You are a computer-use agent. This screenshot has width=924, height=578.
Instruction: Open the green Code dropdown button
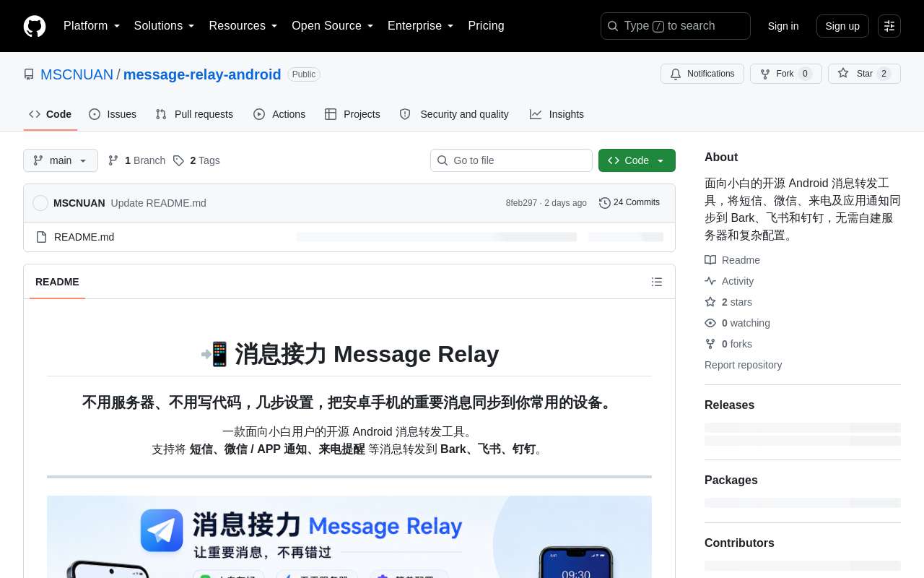637,160
